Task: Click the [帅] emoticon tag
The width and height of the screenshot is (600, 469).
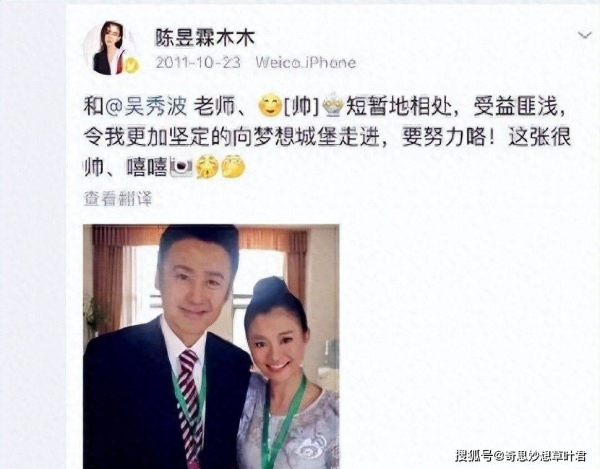Action: click(x=302, y=108)
